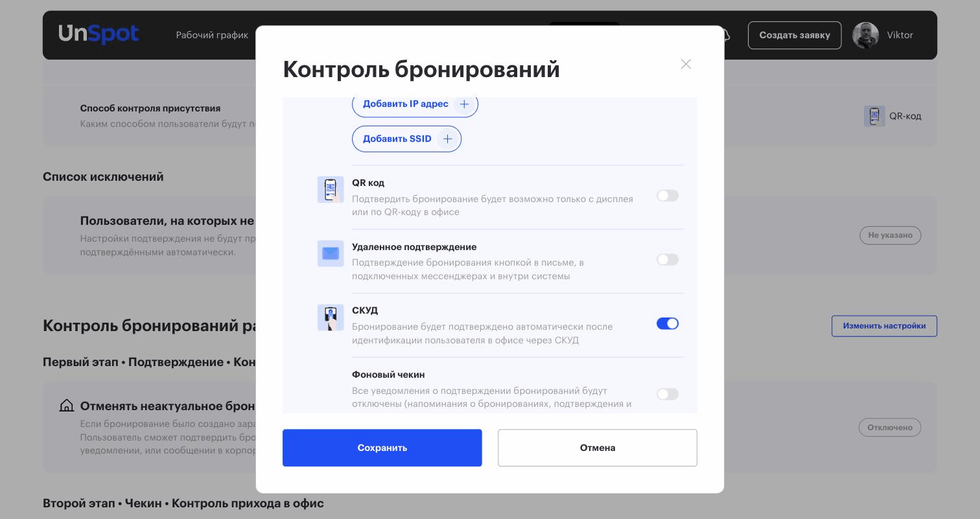Close the Контроль бронирований dialog
980x519 pixels.
click(686, 64)
